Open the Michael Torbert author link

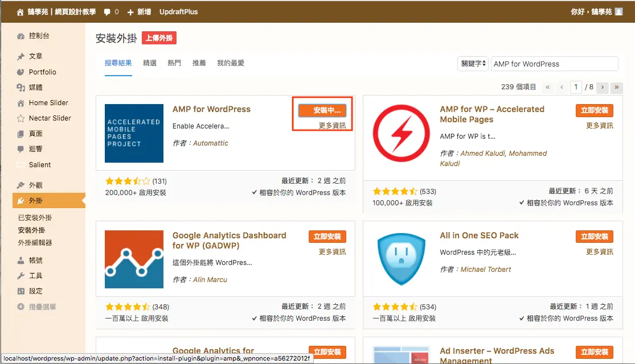(x=486, y=270)
